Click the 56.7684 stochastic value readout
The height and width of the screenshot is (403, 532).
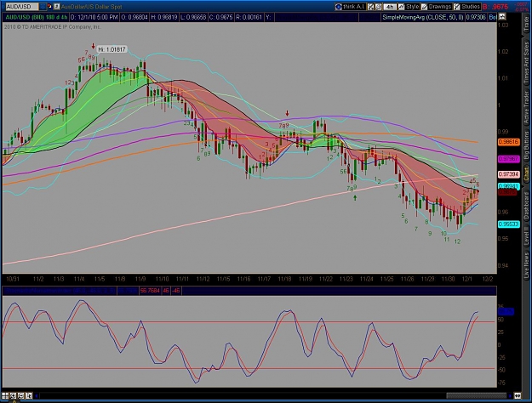point(150,291)
